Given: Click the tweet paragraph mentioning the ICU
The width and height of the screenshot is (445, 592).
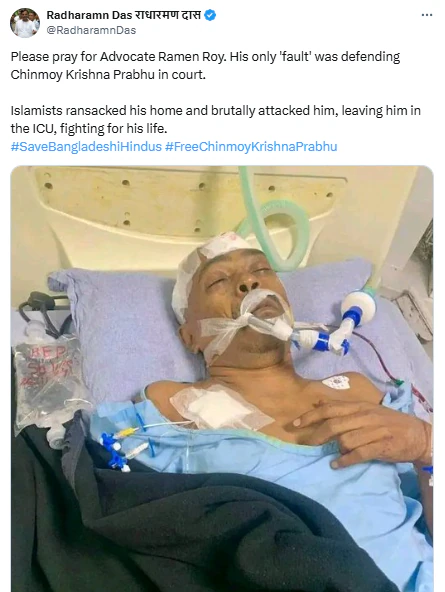Looking at the screenshot, I should coord(216,119).
